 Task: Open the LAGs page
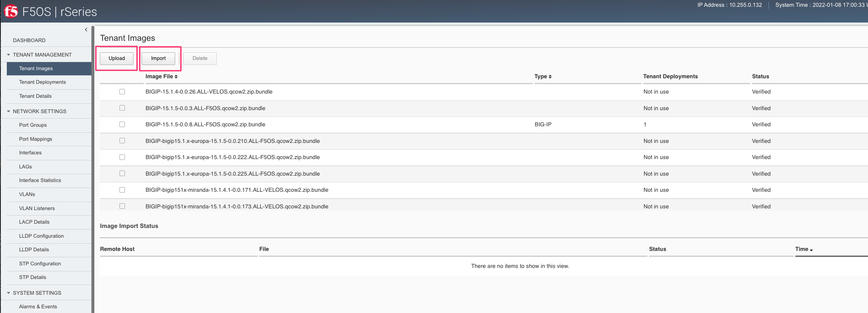(x=26, y=167)
